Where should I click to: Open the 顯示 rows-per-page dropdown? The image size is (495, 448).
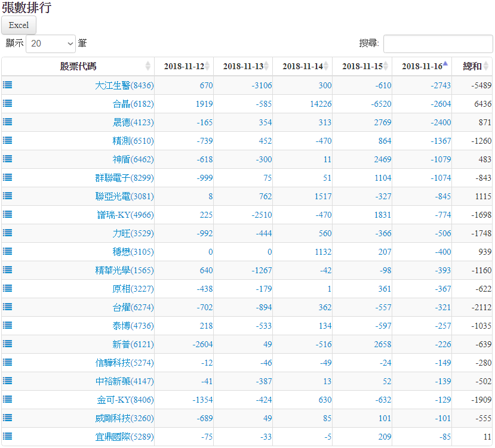click(51, 44)
